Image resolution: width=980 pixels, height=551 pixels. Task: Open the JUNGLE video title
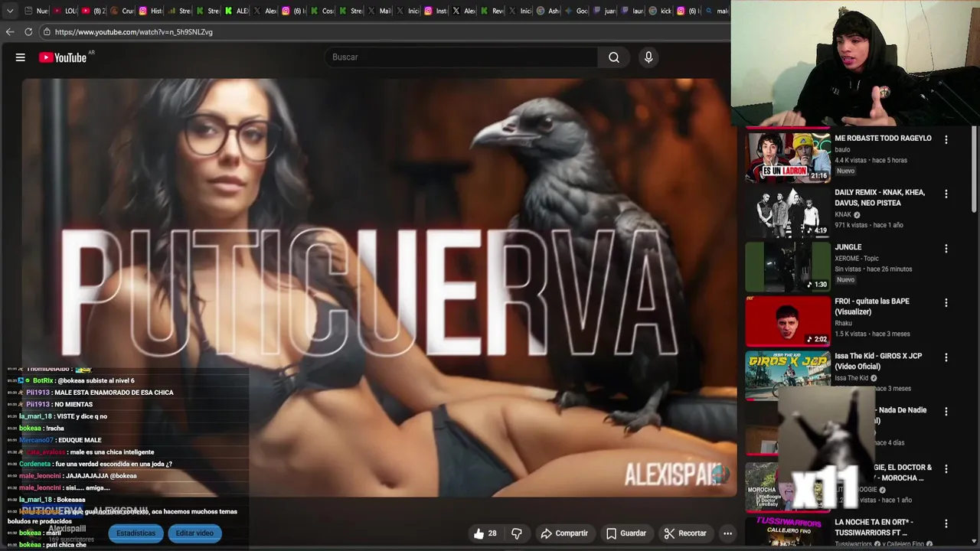[848, 247]
